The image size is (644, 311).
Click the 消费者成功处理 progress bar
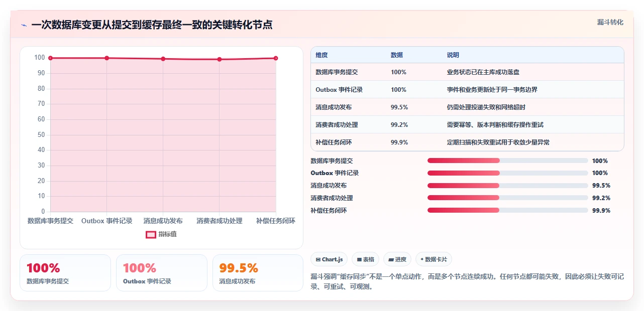[x=507, y=198]
